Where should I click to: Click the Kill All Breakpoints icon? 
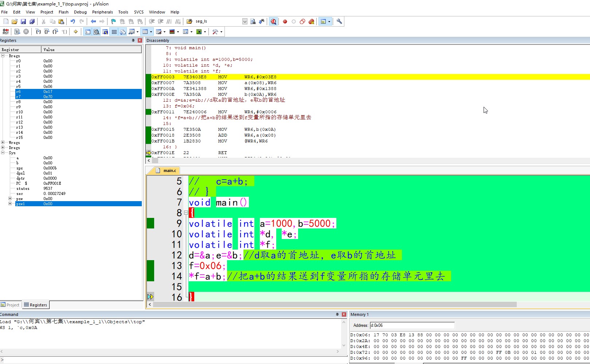311,21
